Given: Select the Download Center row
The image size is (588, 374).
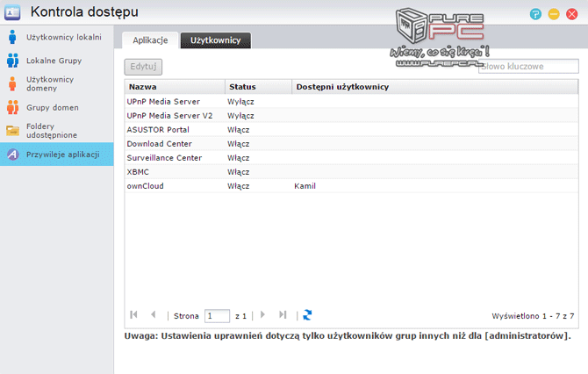Looking at the screenshot, I should click(351, 144).
